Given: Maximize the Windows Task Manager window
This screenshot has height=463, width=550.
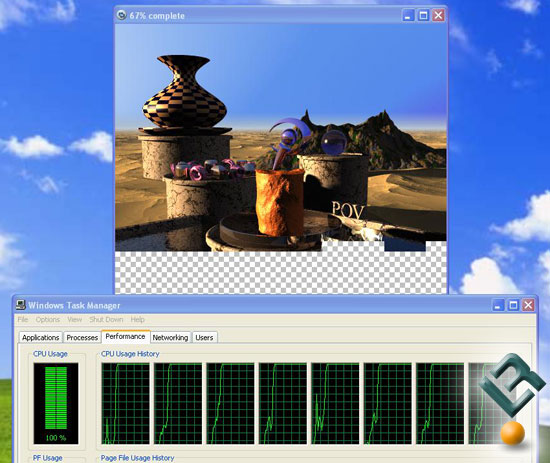Looking at the screenshot, I should [513, 305].
